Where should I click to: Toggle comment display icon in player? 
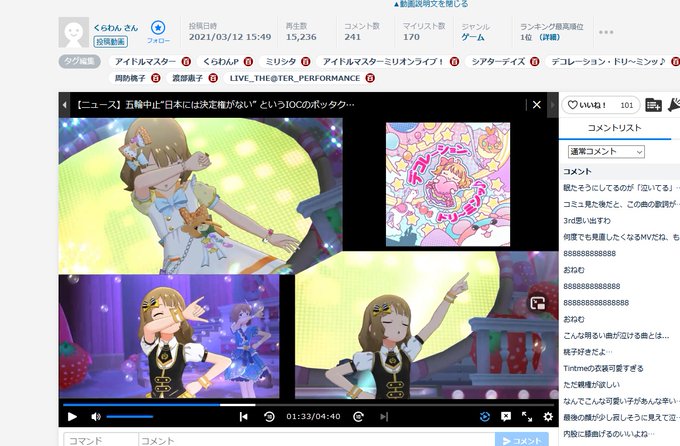tap(506, 417)
